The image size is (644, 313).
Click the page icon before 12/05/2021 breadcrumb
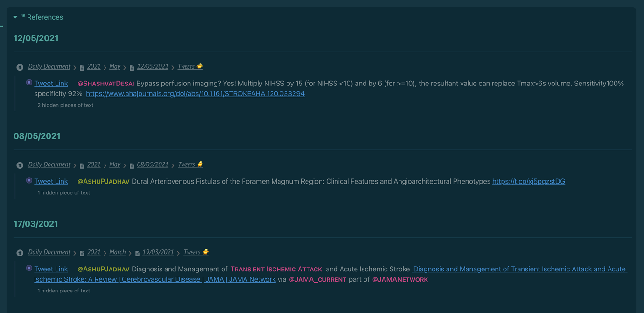131,66
